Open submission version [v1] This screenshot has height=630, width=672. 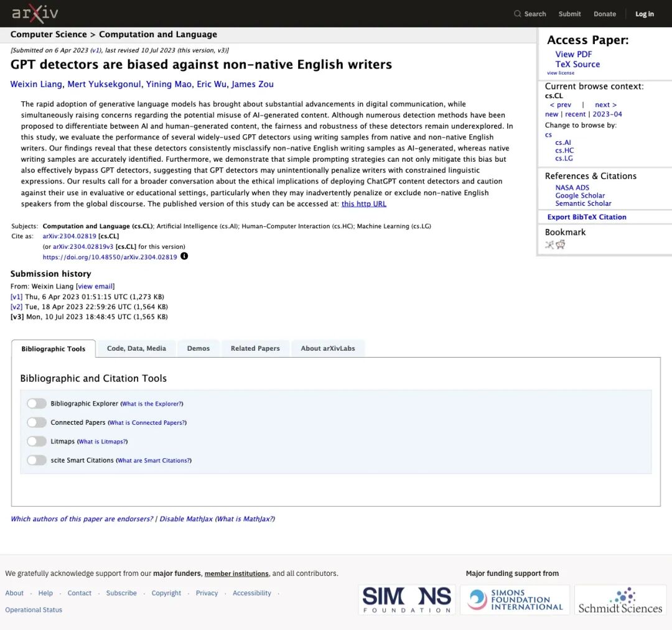pyautogui.click(x=17, y=297)
